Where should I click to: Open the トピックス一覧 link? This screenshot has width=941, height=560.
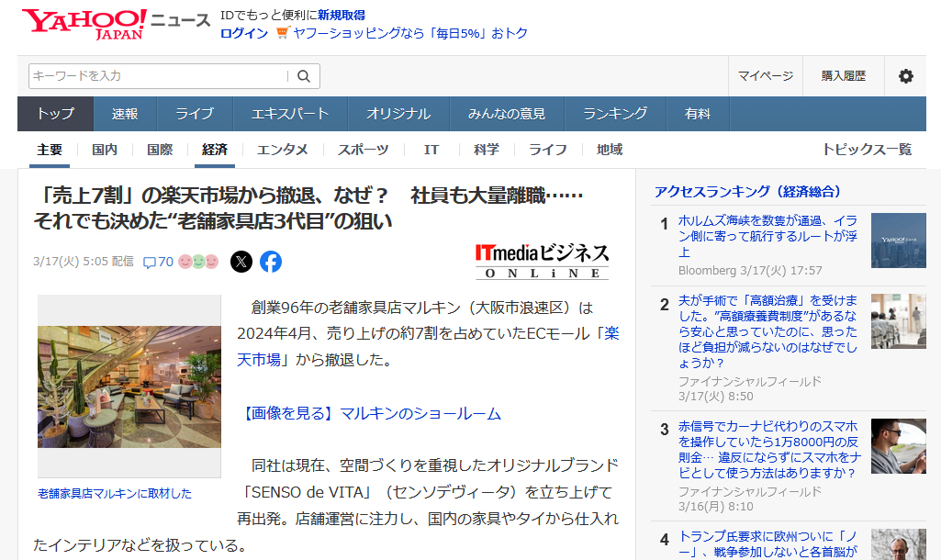pyautogui.click(x=866, y=150)
